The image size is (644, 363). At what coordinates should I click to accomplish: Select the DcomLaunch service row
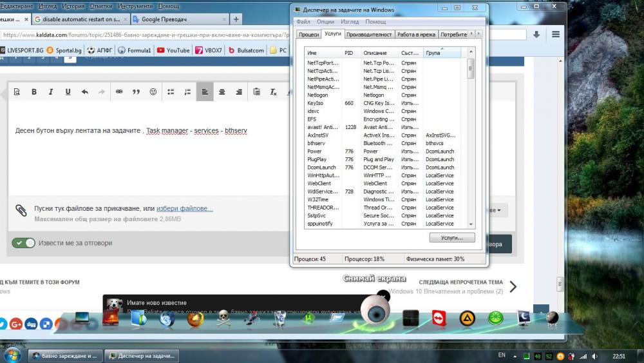click(382, 168)
